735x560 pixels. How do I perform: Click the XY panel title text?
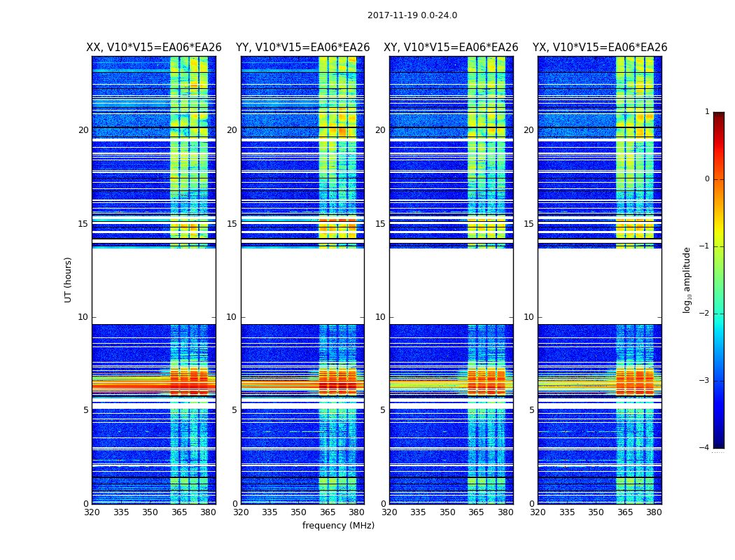tap(451, 48)
